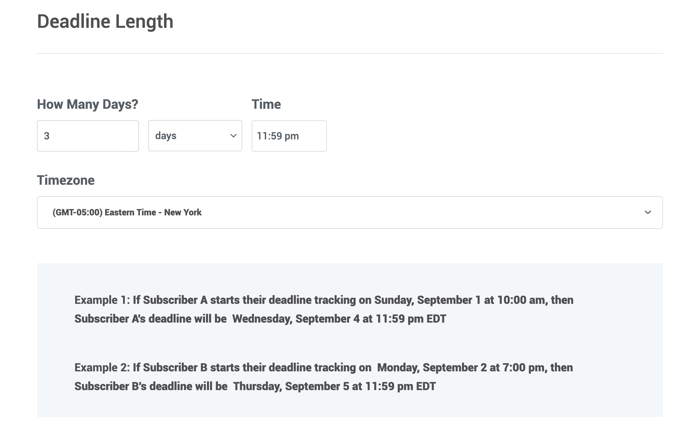
Task: Click the How Many Days? label
Action: click(87, 104)
